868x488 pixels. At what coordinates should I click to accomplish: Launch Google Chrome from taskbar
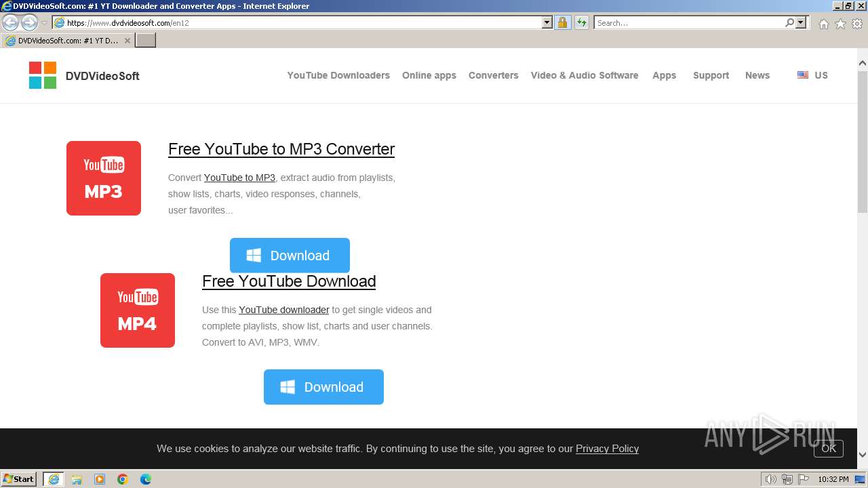click(x=123, y=479)
